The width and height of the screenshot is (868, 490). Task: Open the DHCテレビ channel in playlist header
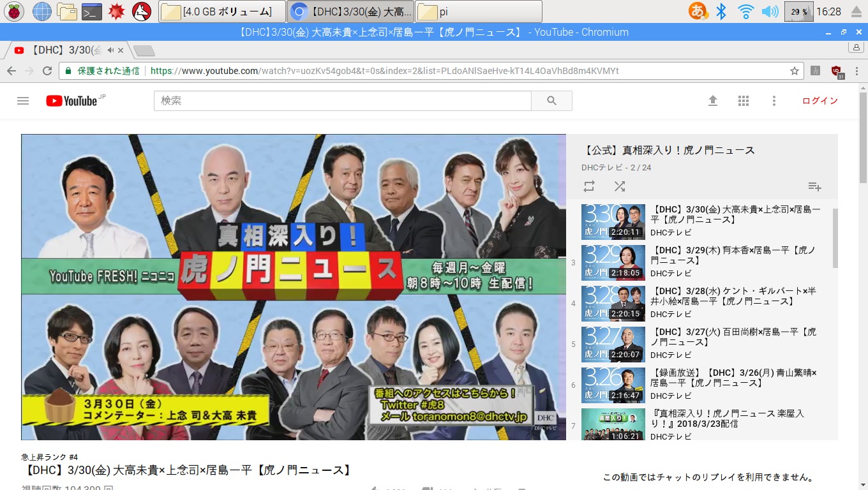[602, 168]
